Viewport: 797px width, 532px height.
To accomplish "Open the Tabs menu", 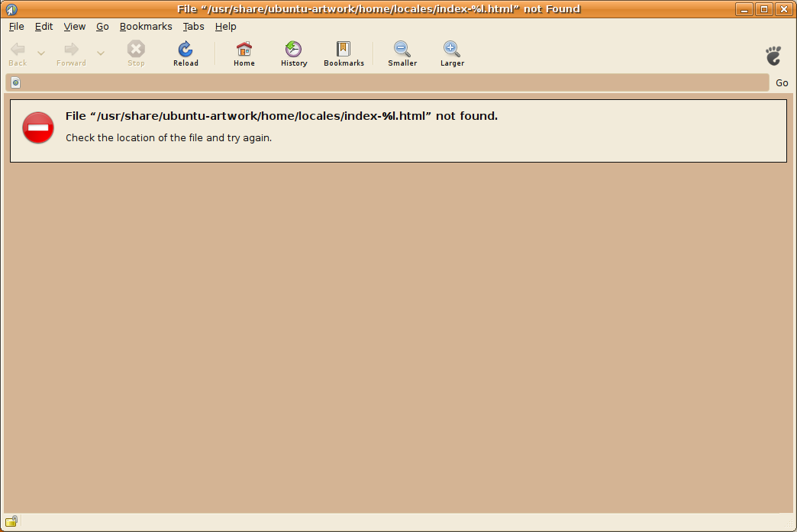I will tap(193, 27).
